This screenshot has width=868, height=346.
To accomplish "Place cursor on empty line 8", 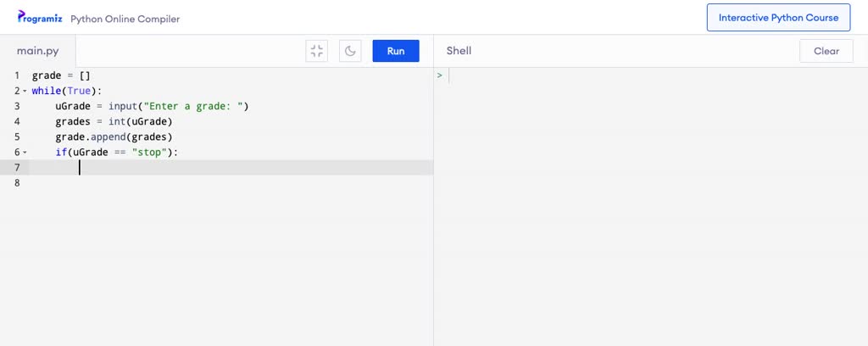I will pyautogui.click(x=170, y=182).
